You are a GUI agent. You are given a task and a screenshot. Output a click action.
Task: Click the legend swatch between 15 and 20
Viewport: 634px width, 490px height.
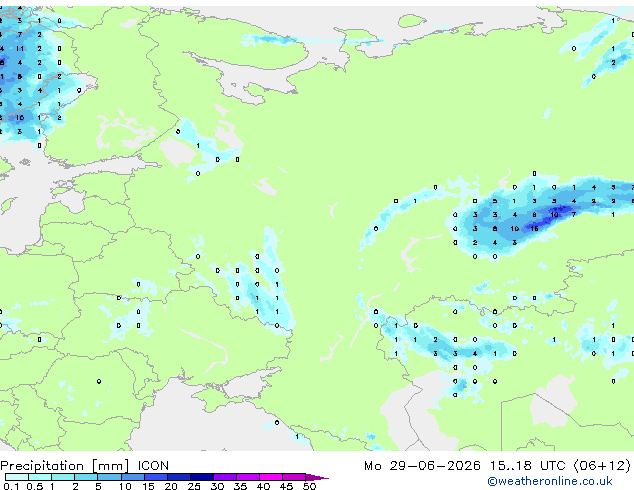[156, 477]
